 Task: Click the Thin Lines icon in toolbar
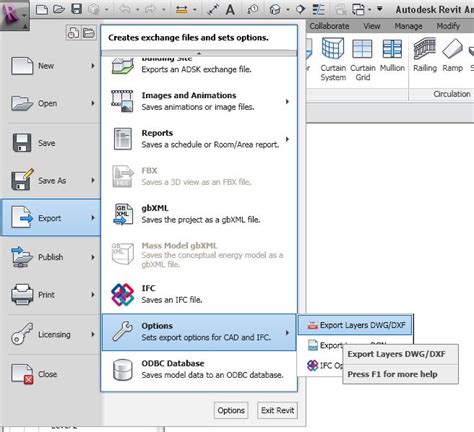pyautogui.click(x=319, y=9)
